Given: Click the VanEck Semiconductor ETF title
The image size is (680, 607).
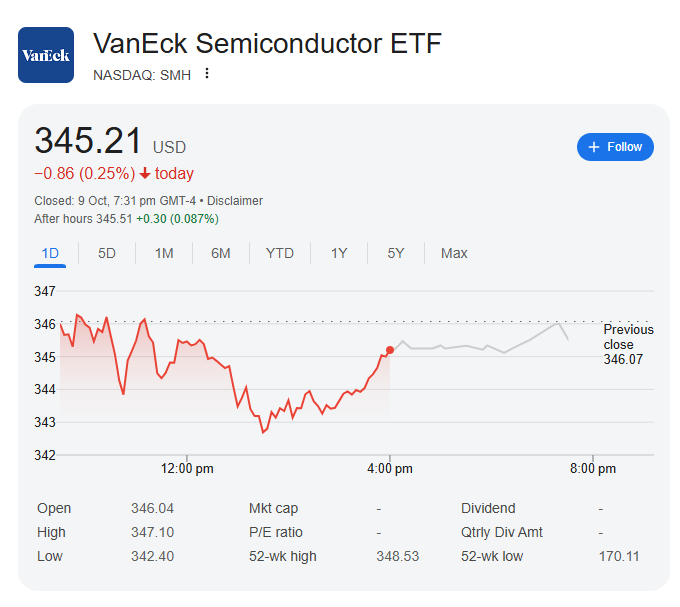Looking at the screenshot, I should coord(266,44).
